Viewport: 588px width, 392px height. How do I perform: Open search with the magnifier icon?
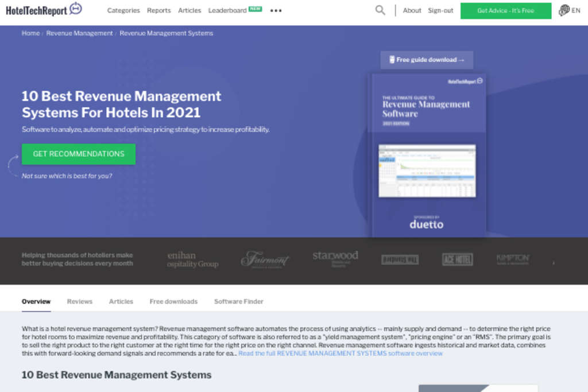[x=380, y=10]
